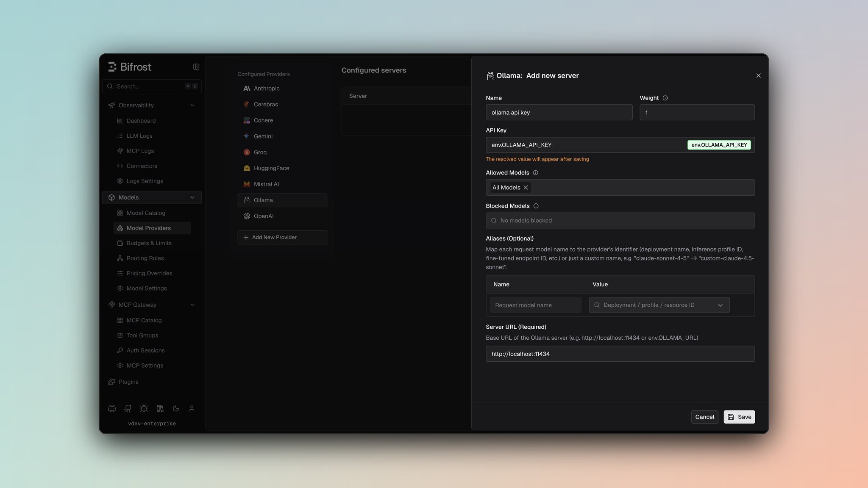Click the Request model name field

[536, 305]
